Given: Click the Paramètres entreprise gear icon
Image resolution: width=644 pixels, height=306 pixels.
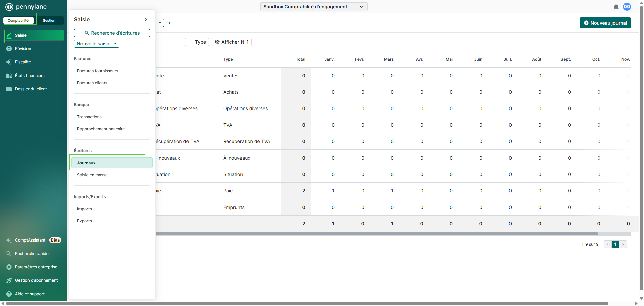Looking at the screenshot, I should [x=9, y=267].
